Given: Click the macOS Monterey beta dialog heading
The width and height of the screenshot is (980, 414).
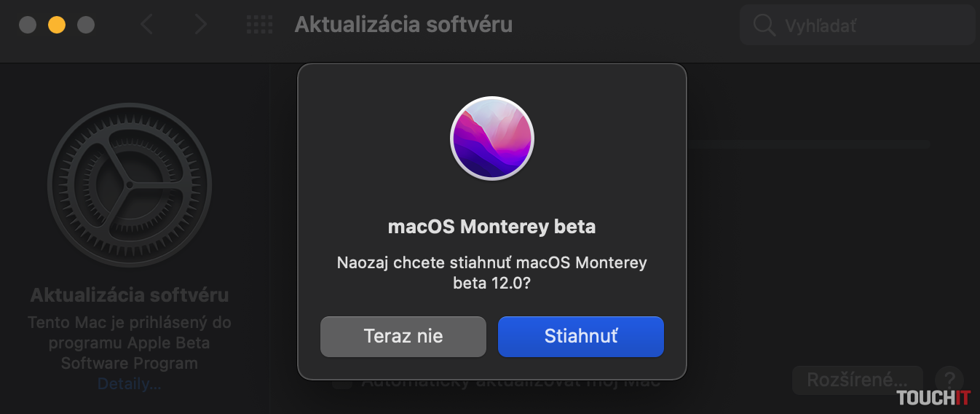Looking at the screenshot, I should point(491,227).
